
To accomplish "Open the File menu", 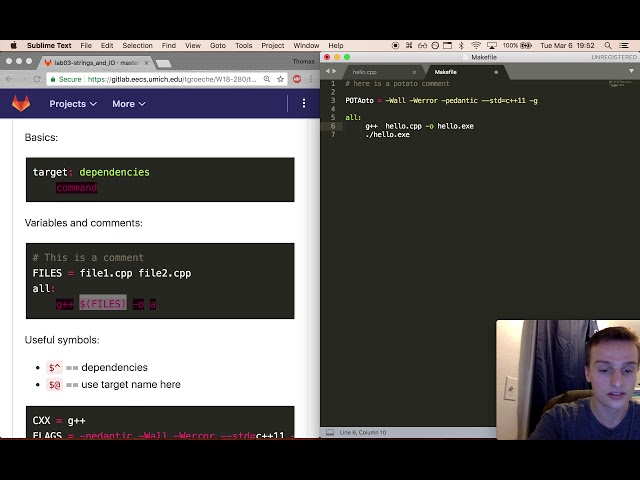I will (86, 46).
